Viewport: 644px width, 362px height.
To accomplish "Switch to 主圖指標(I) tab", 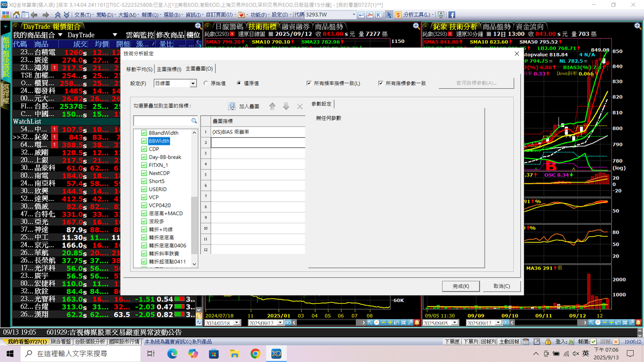I will [169, 69].
